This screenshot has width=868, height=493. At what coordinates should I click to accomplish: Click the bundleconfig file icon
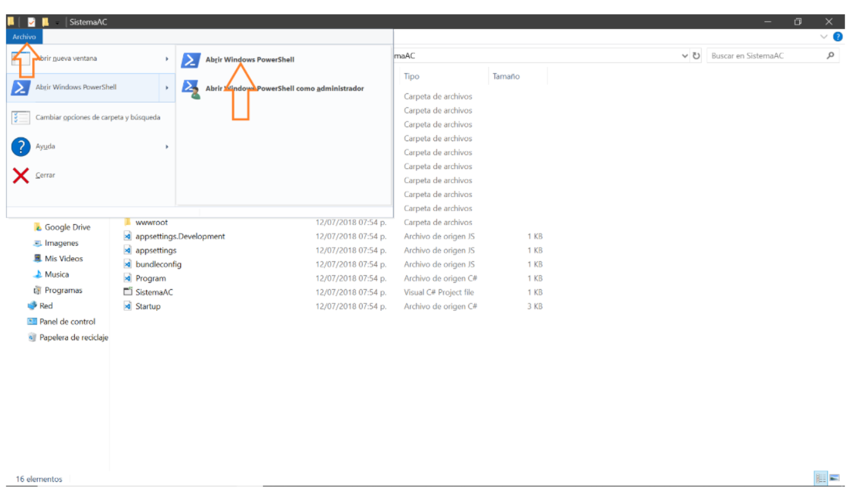(x=128, y=264)
